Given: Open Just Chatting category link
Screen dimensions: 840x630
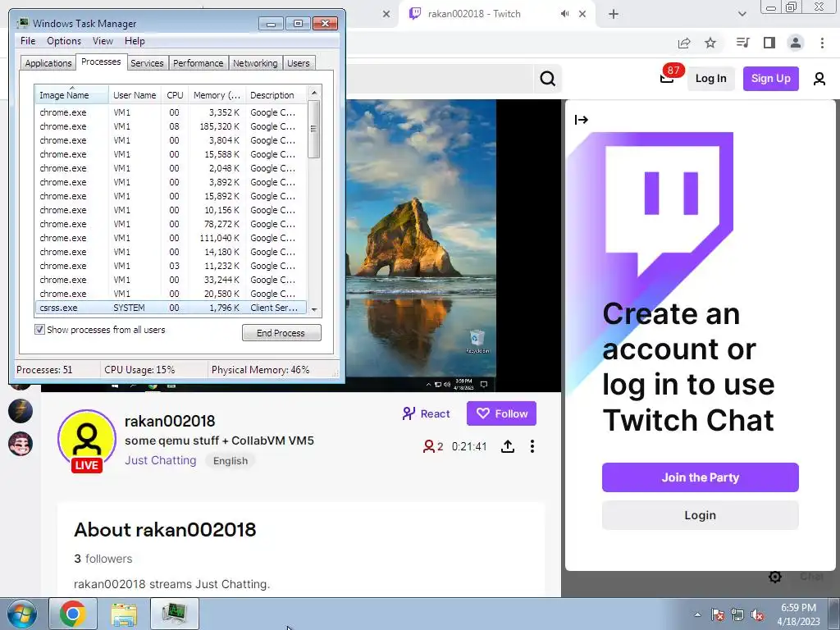Looking at the screenshot, I should pos(161,460).
